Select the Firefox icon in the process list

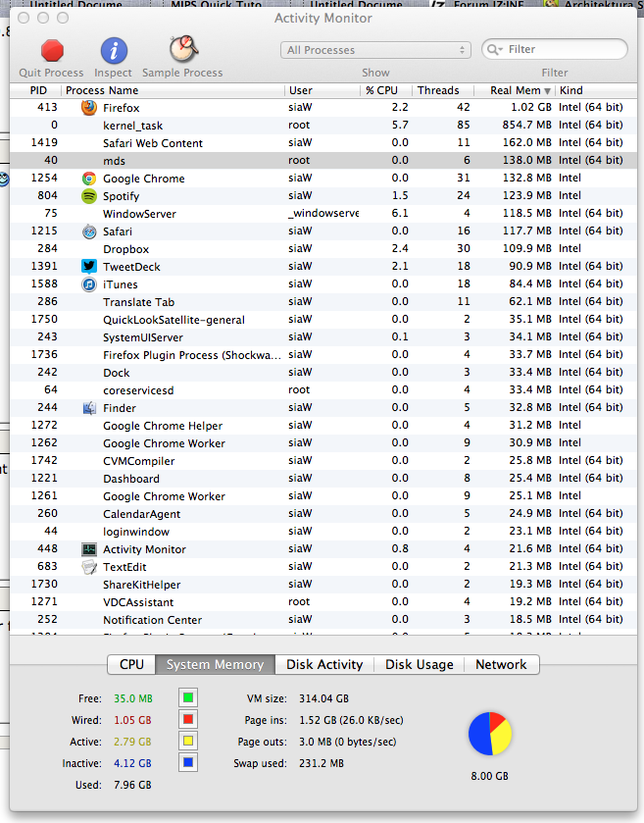[x=89, y=108]
